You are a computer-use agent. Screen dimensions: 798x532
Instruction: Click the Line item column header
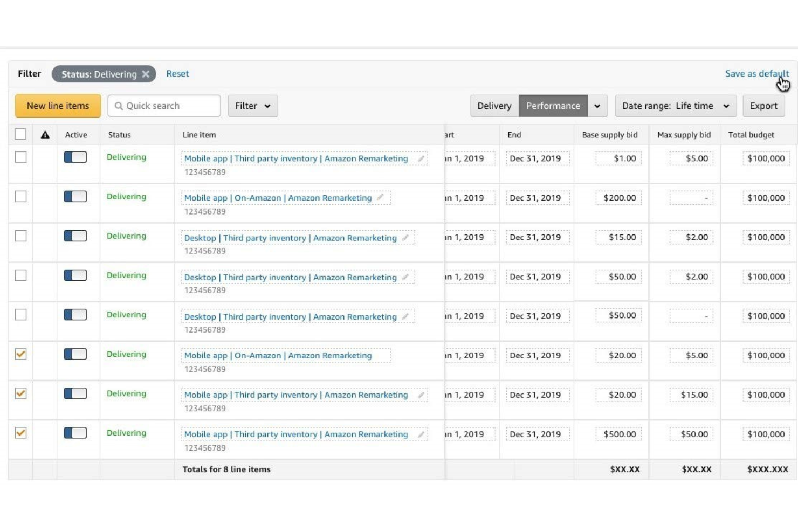(199, 135)
